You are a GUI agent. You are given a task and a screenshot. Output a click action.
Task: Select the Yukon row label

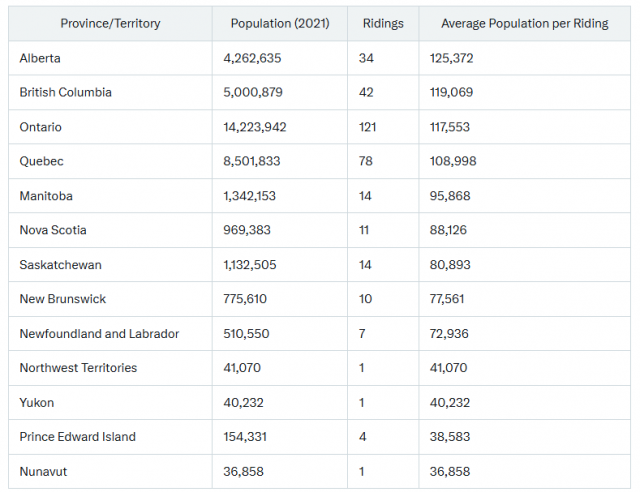37,402
